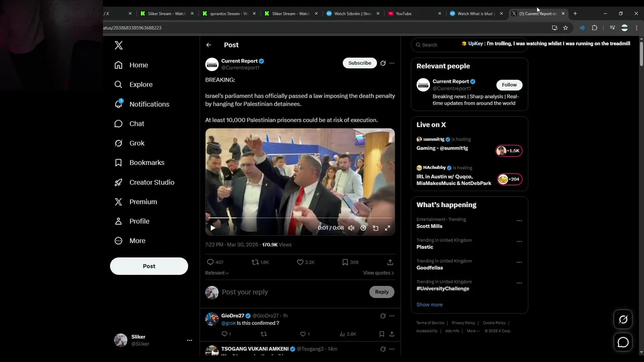
Task: Play the post video
Action: tap(213, 228)
